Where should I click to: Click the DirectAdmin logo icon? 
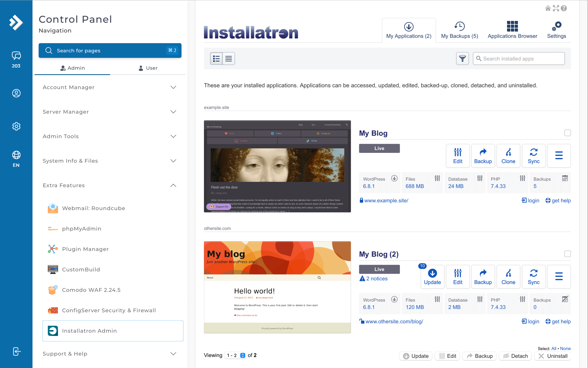coord(16,22)
